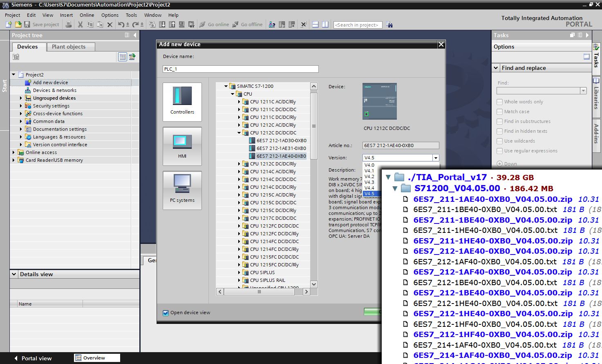The width and height of the screenshot is (602, 364).
Task: Click the Compile toolbar icon
Action: 152,25
